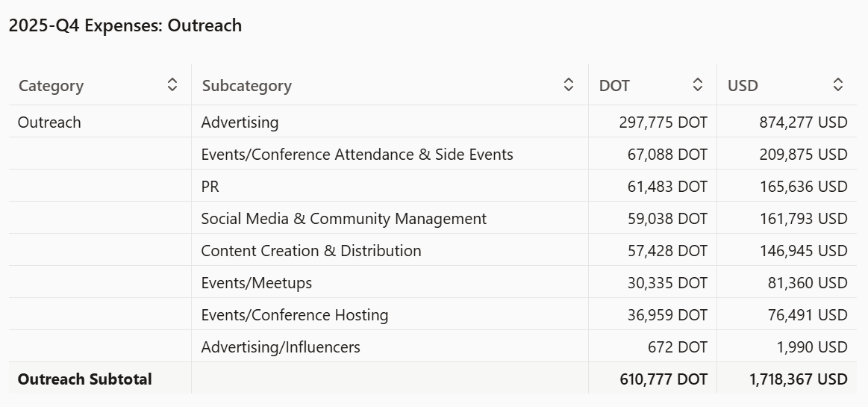Select the PR subcategory cell
The width and height of the screenshot is (868, 407).
pos(210,187)
